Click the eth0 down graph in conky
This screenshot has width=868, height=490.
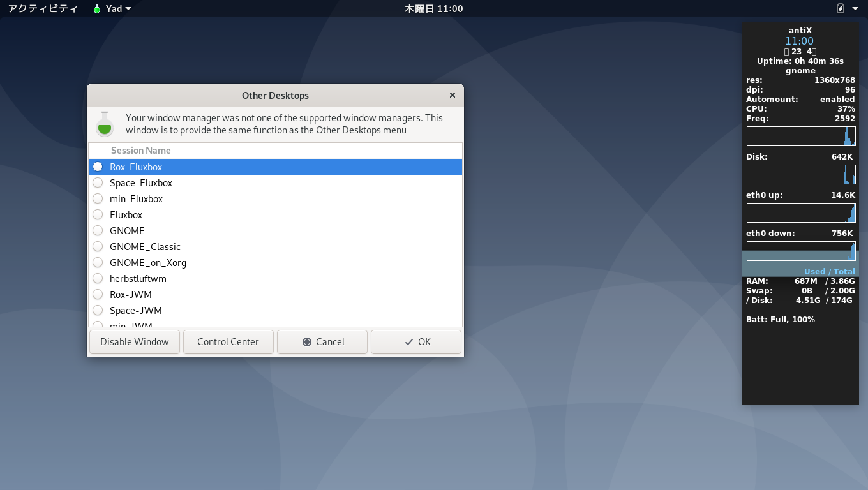pyautogui.click(x=801, y=251)
